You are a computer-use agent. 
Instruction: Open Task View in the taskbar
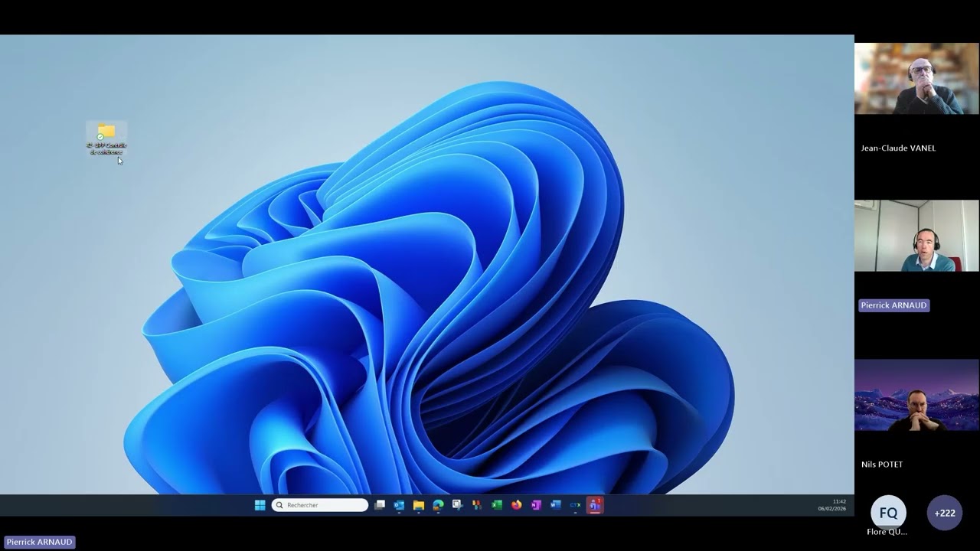pos(380,505)
